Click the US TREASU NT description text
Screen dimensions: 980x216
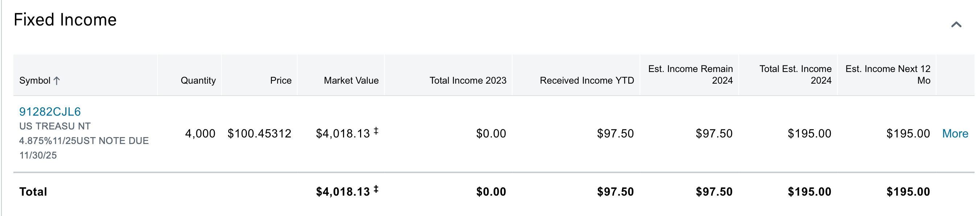[x=55, y=126]
